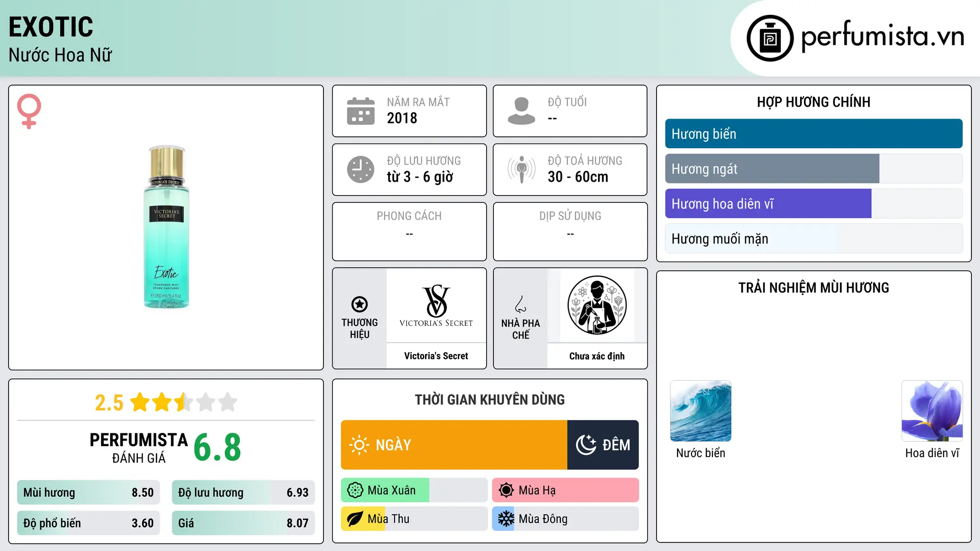Click the DỊP SỬ DỤNG heading
Image resolution: width=980 pixels, height=551 pixels.
point(570,216)
